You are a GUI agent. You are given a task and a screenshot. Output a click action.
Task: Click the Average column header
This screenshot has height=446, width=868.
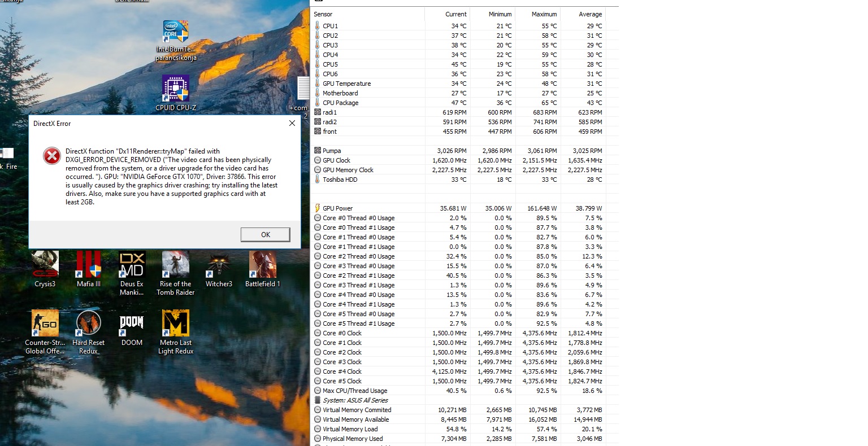point(583,14)
